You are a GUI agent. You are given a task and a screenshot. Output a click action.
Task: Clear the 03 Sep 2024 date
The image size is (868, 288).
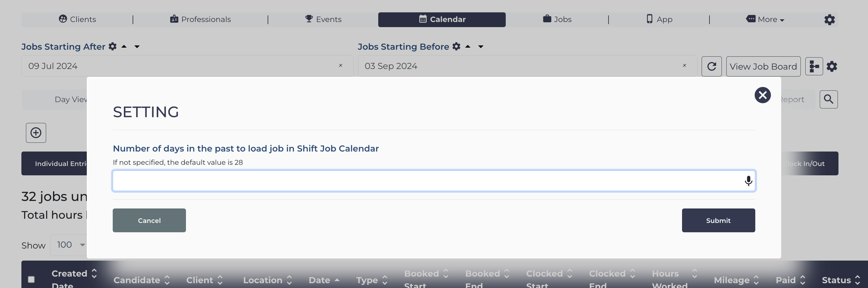point(684,66)
